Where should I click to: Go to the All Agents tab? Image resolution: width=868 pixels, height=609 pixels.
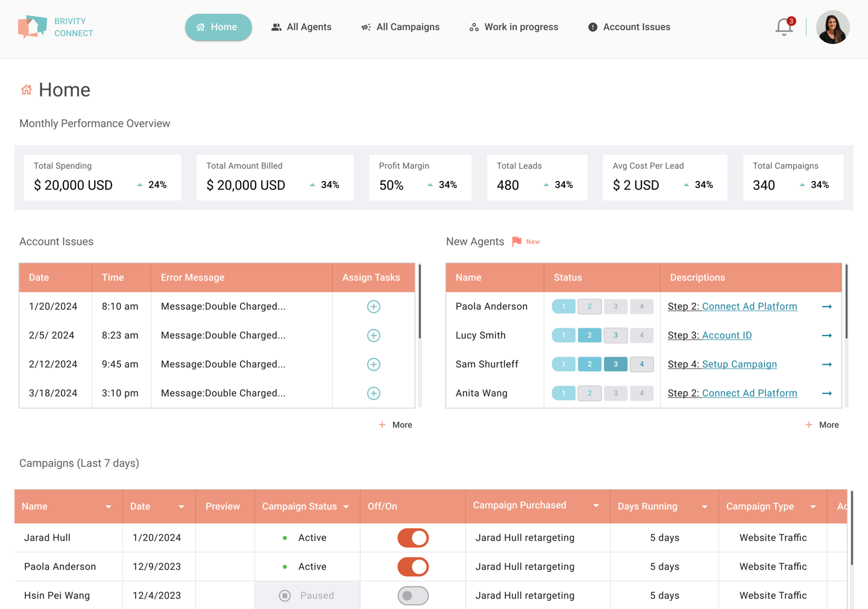[301, 27]
